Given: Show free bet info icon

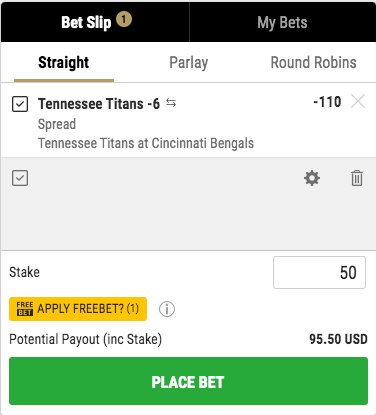Looking at the screenshot, I should 167,309.
